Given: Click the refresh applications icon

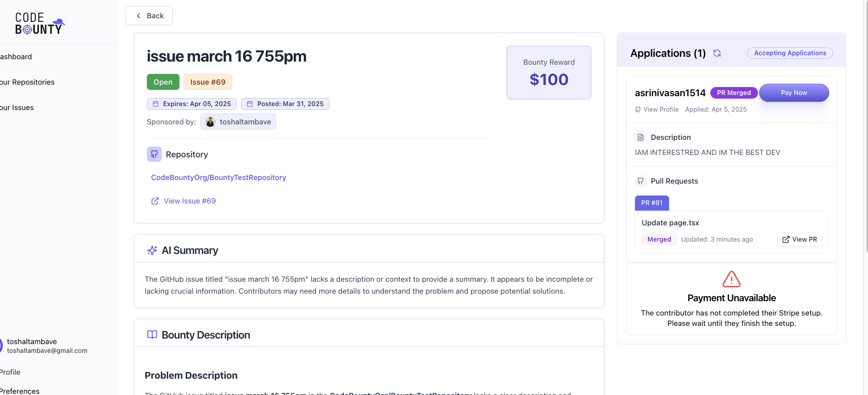Looking at the screenshot, I should pos(717,53).
